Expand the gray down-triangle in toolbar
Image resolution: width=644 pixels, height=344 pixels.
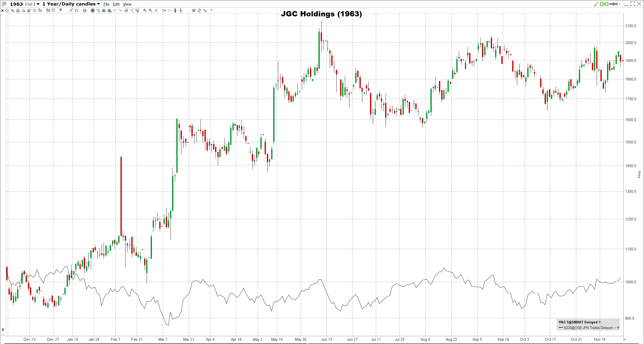tap(60, 10)
